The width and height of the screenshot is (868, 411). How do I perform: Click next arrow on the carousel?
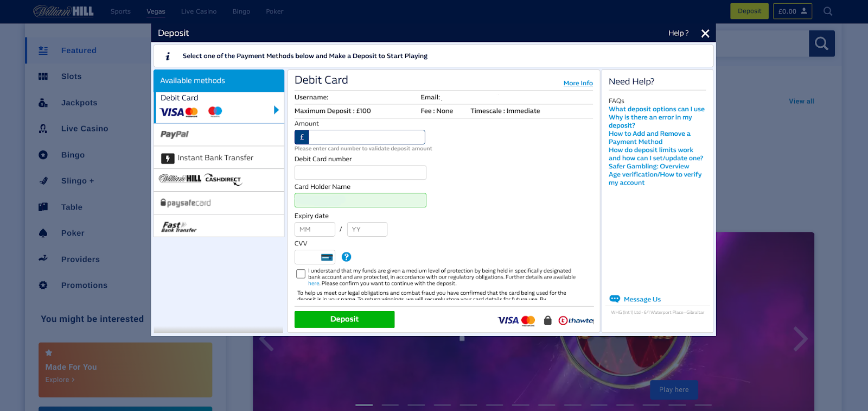(801, 339)
